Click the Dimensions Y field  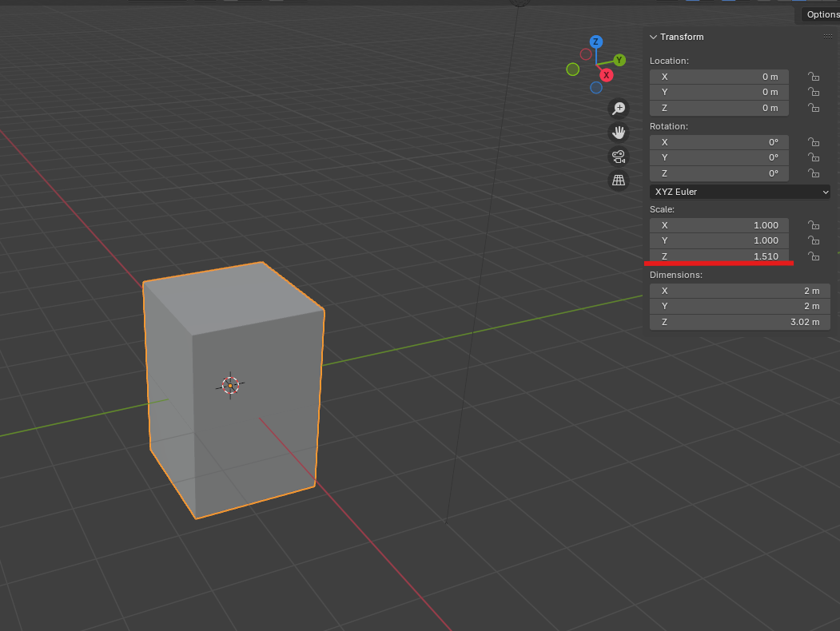pos(740,306)
